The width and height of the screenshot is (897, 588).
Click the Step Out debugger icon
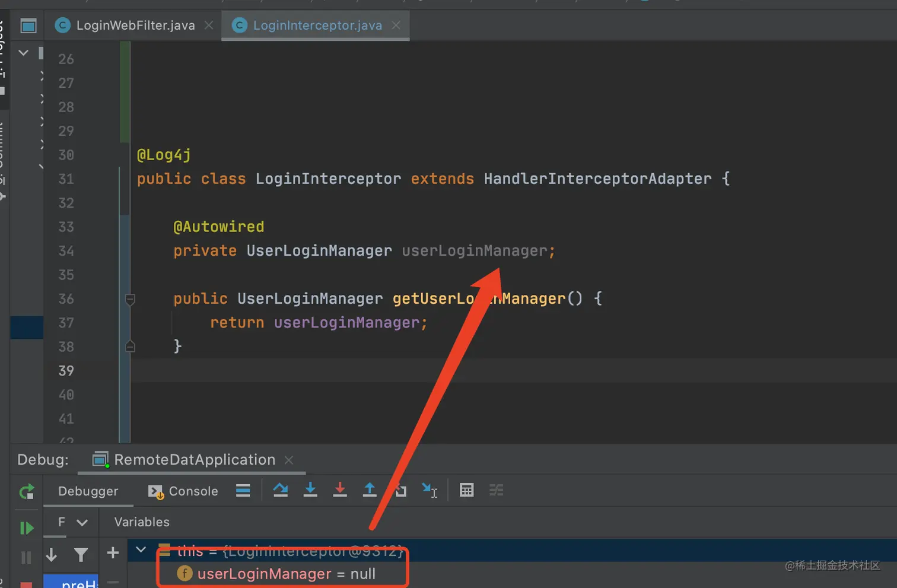[370, 490]
